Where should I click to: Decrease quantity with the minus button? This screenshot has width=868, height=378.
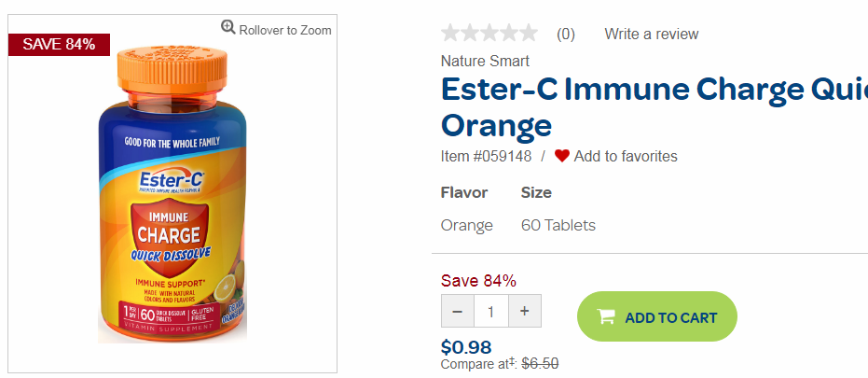(x=457, y=311)
